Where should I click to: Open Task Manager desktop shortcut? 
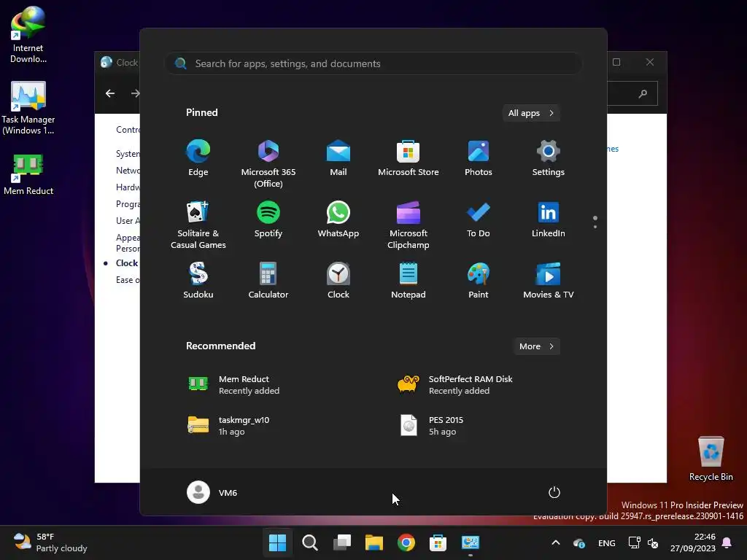click(x=28, y=108)
